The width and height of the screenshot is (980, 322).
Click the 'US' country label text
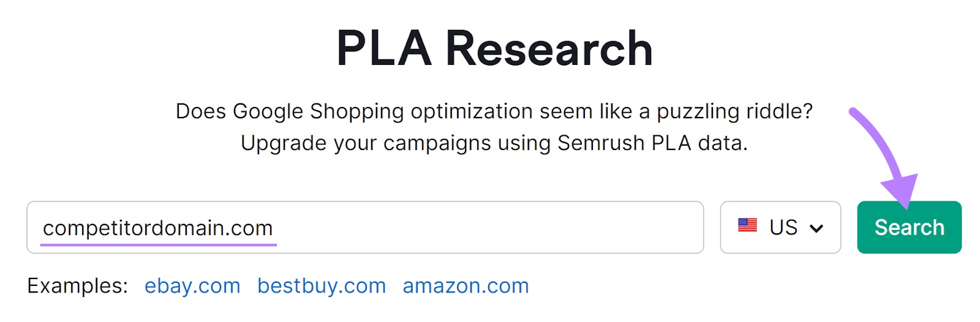[783, 227]
